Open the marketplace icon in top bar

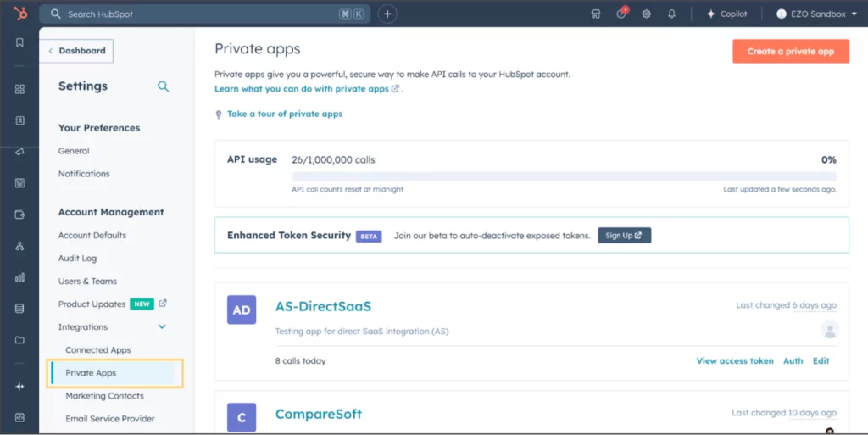596,14
